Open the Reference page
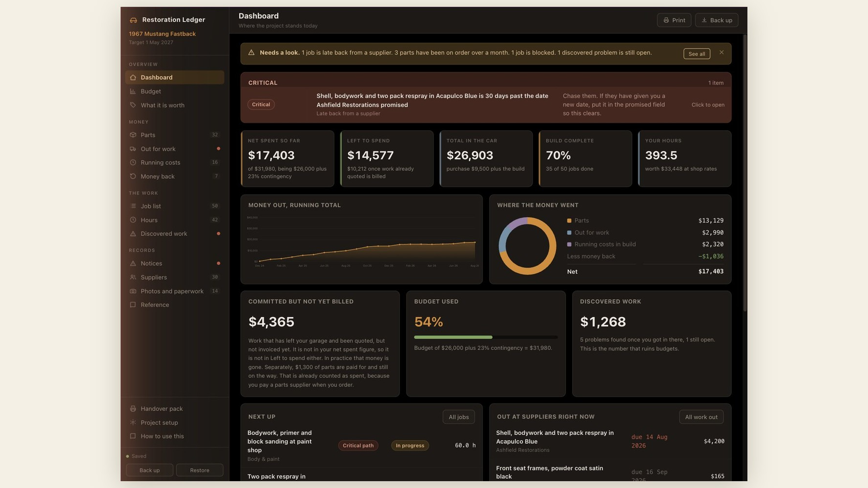This screenshot has height=488, width=868. pyautogui.click(x=175, y=305)
